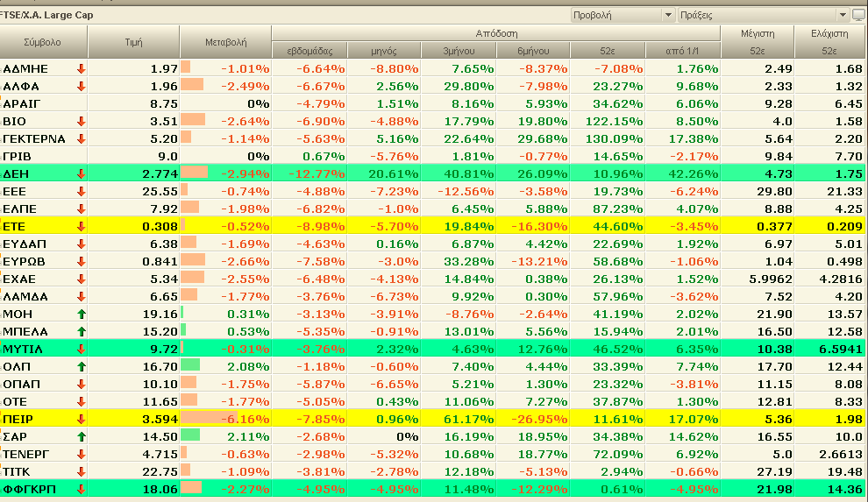The height and width of the screenshot is (502, 868).
Task: Click the down arrow icon beside ΕΤΕ
Action: 82,226
